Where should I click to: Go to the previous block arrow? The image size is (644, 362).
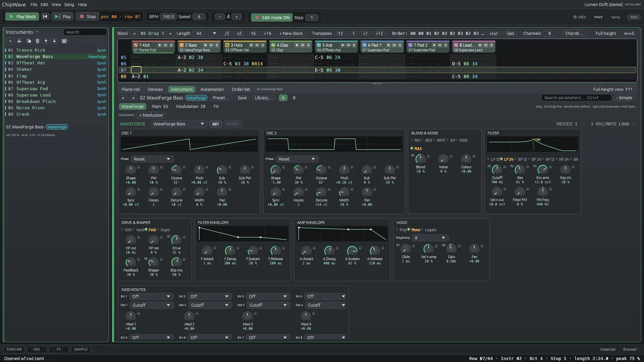[x=134, y=33]
